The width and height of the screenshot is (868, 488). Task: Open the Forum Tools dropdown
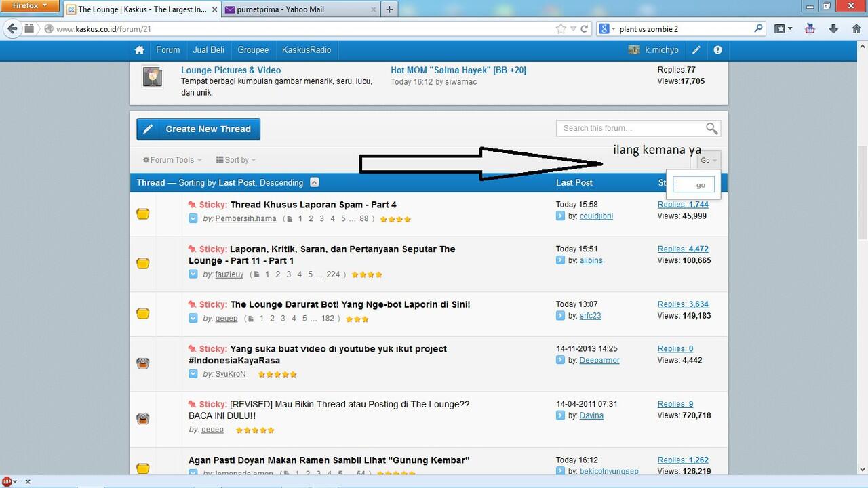(x=172, y=160)
